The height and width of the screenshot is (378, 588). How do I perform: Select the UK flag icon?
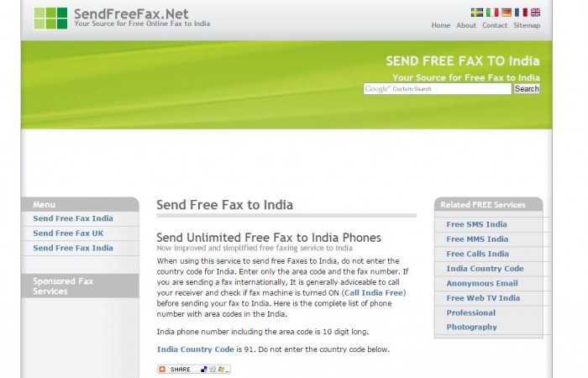pyautogui.click(x=536, y=13)
